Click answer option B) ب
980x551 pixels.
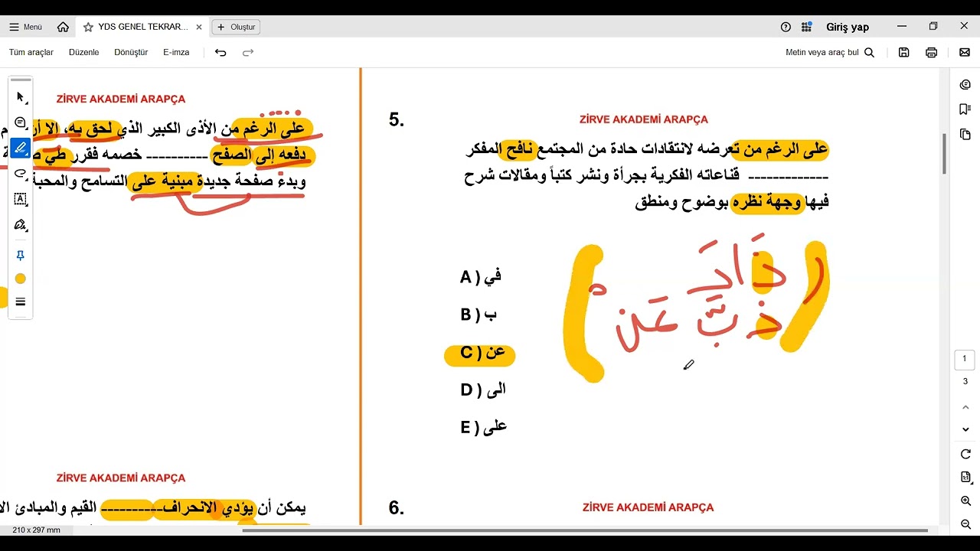479,315
